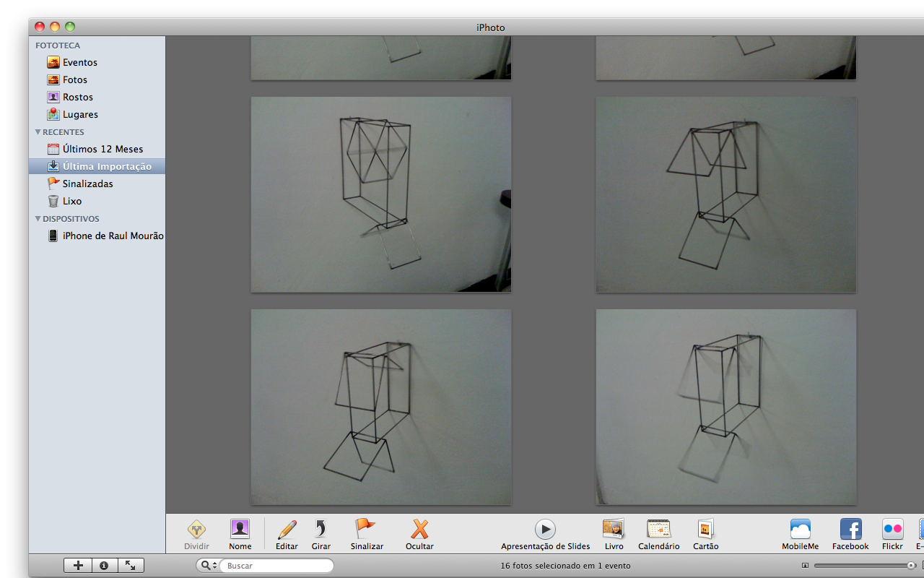This screenshot has height=578, width=924.
Task: Click the Buscar search field
Action: [x=276, y=566]
